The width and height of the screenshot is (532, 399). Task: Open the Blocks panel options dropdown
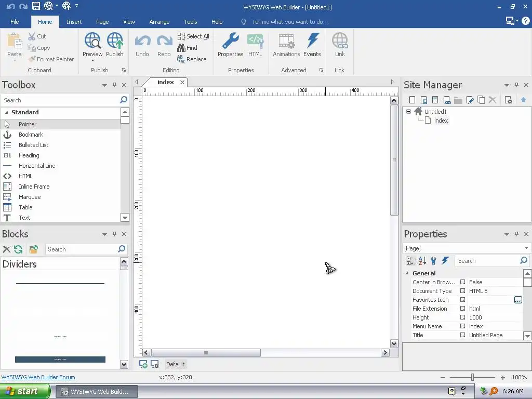pos(104,234)
